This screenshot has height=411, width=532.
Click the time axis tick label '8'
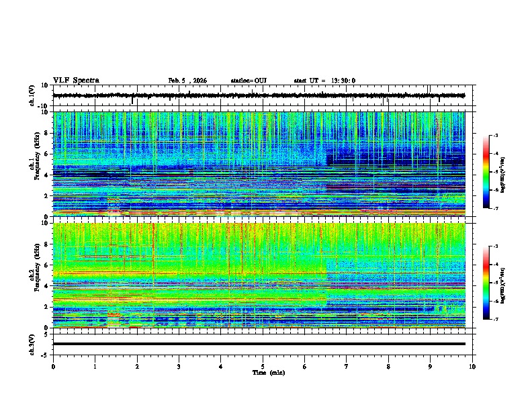click(x=388, y=367)
